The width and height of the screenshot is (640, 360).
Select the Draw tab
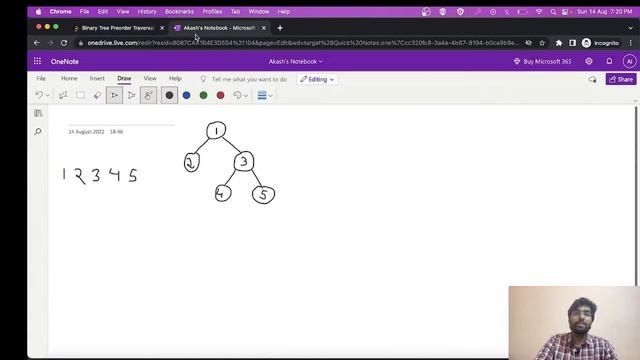[124, 78]
